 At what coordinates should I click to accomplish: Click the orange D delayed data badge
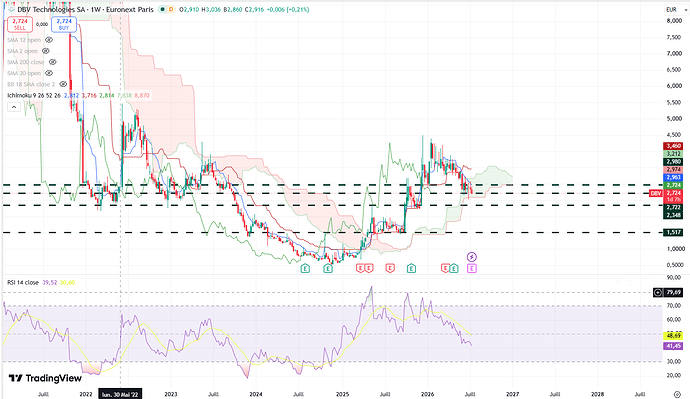(x=171, y=9)
